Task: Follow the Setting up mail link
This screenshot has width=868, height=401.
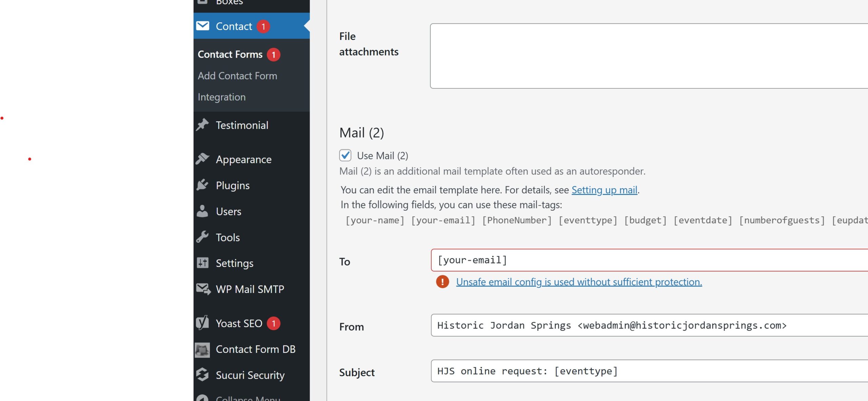Action: coord(604,190)
